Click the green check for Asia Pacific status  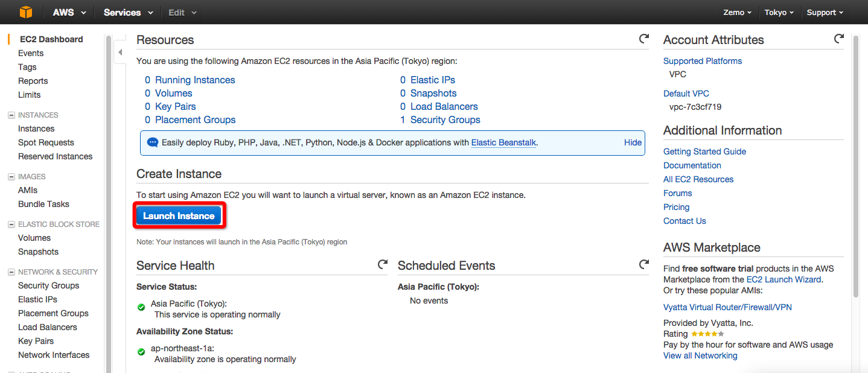141,307
